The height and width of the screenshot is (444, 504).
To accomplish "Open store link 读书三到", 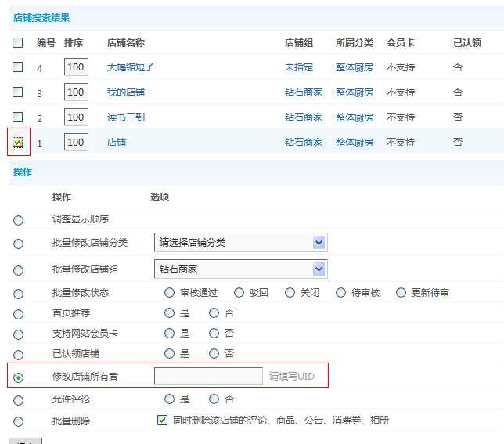I will [x=126, y=117].
